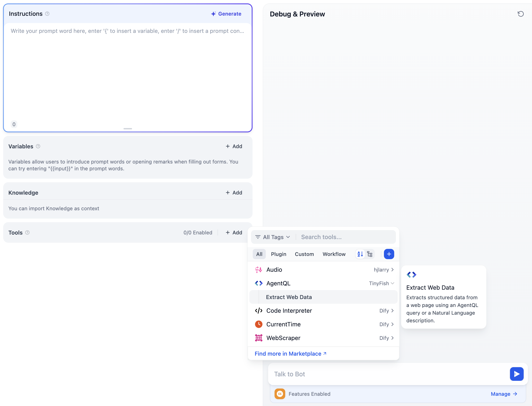Click the Tools help question mark
The image size is (532, 406).
[27, 232]
